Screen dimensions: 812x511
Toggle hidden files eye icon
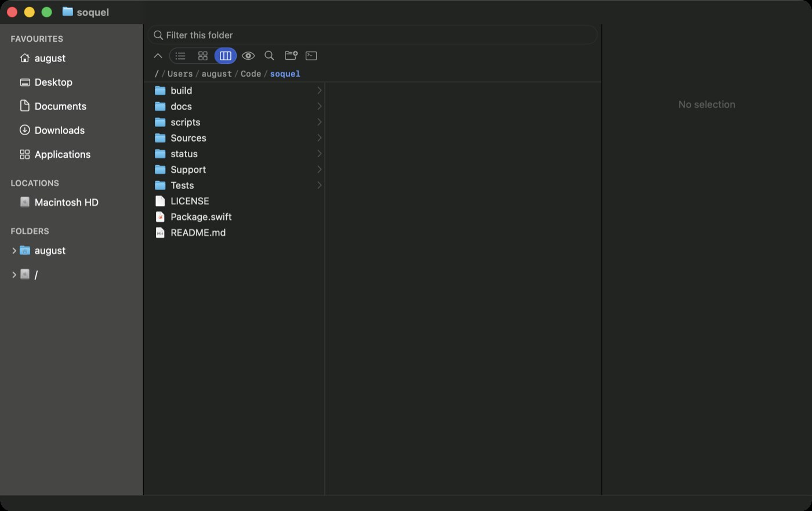[248, 56]
